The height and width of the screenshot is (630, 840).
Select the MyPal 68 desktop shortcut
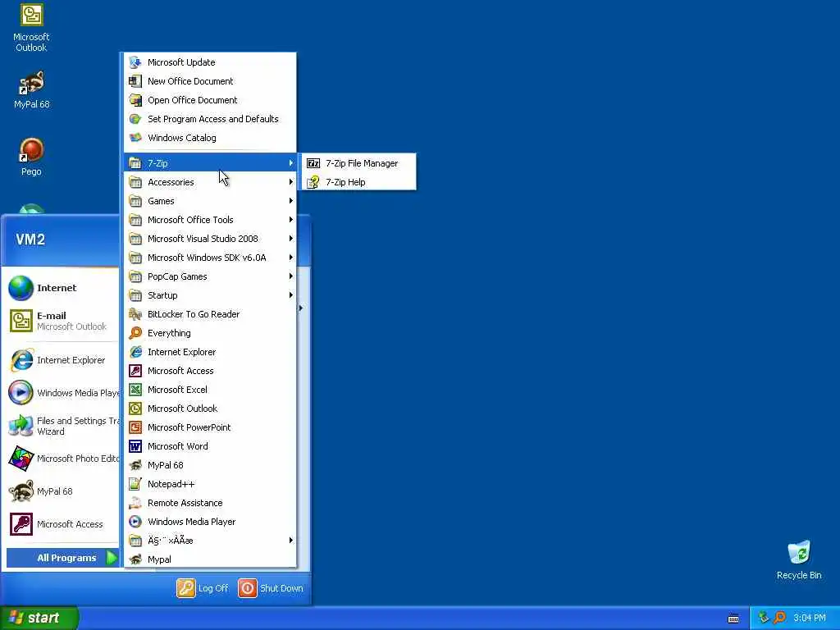click(x=31, y=90)
